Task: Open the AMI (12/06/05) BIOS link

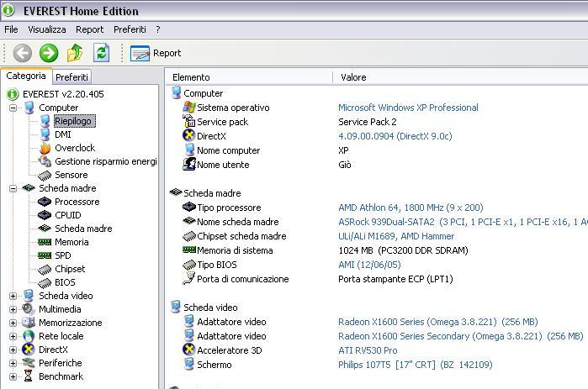Action: [369, 265]
